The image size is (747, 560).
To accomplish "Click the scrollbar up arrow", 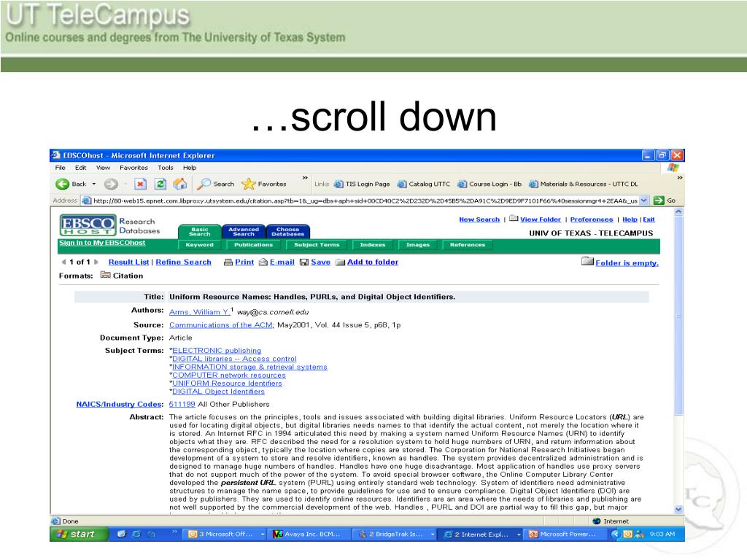I will point(678,211).
